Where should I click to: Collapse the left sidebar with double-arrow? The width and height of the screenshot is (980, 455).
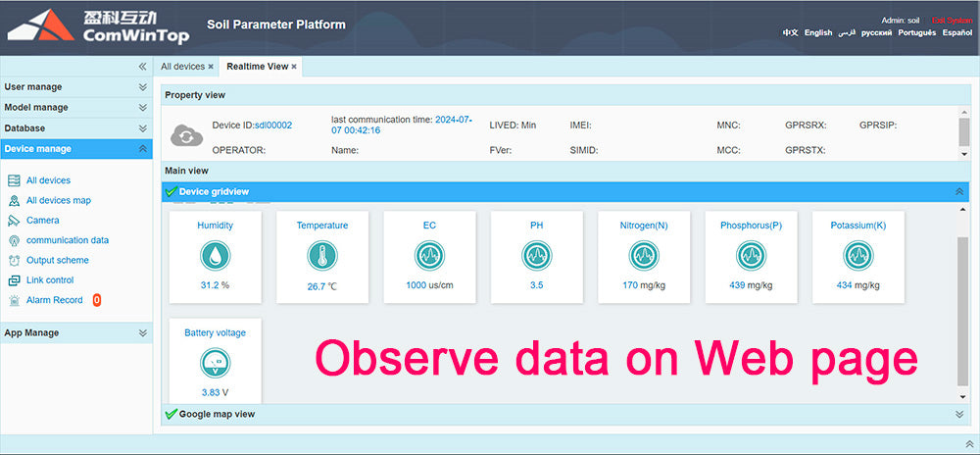coord(142,67)
